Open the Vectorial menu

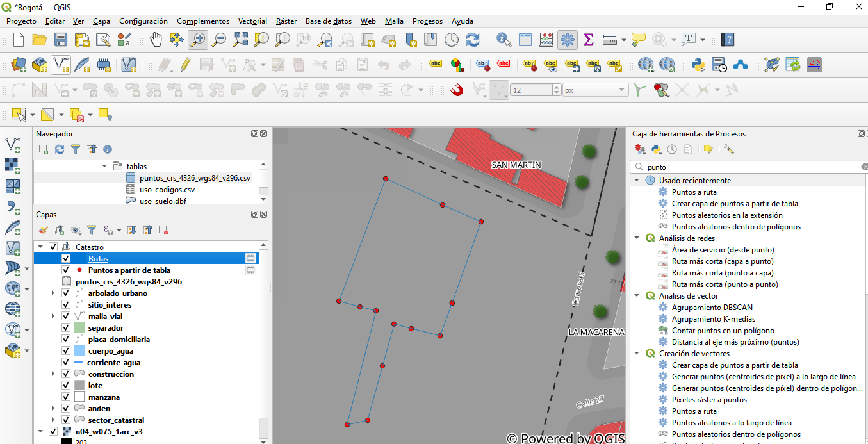tap(252, 21)
